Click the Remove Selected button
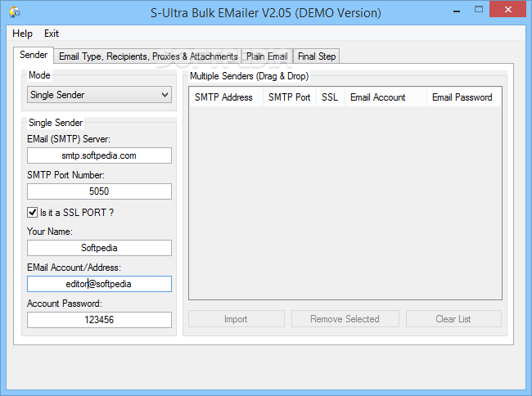Image resolution: width=532 pixels, height=396 pixels. point(345,319)
